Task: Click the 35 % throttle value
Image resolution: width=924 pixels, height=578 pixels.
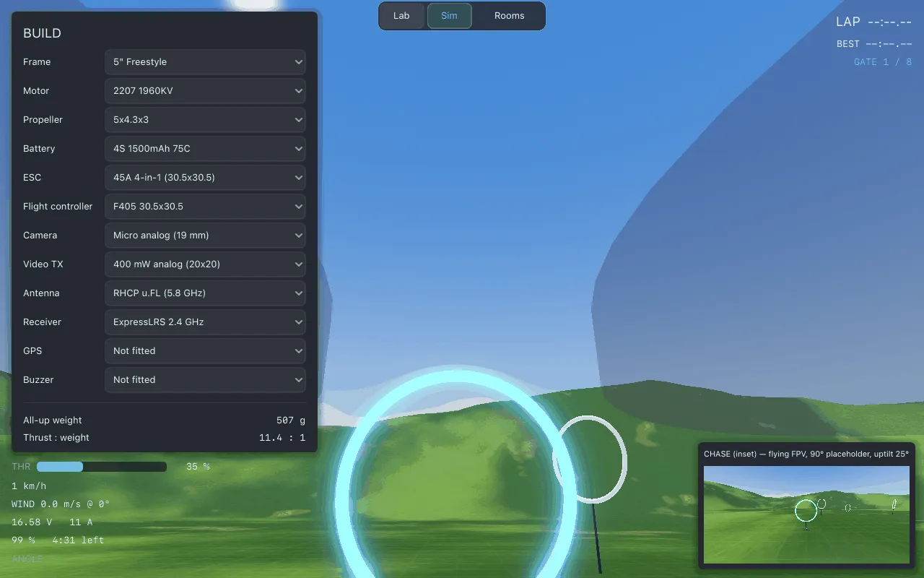Action: 198,467
